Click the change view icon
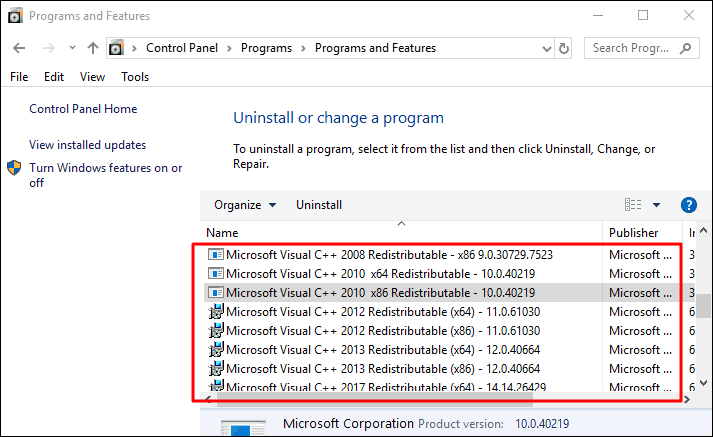The width and height of the screenshot is (713, 437). (633, 205)
